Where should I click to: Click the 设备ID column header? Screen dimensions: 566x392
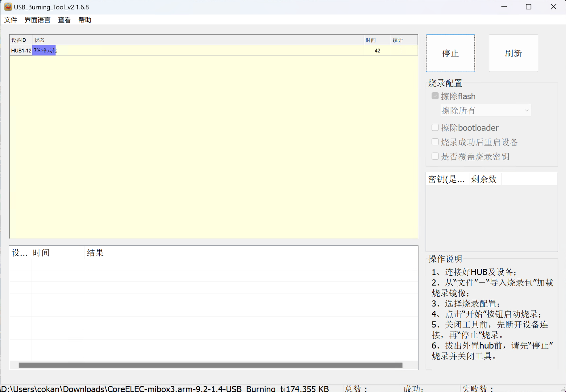(21, 40)
